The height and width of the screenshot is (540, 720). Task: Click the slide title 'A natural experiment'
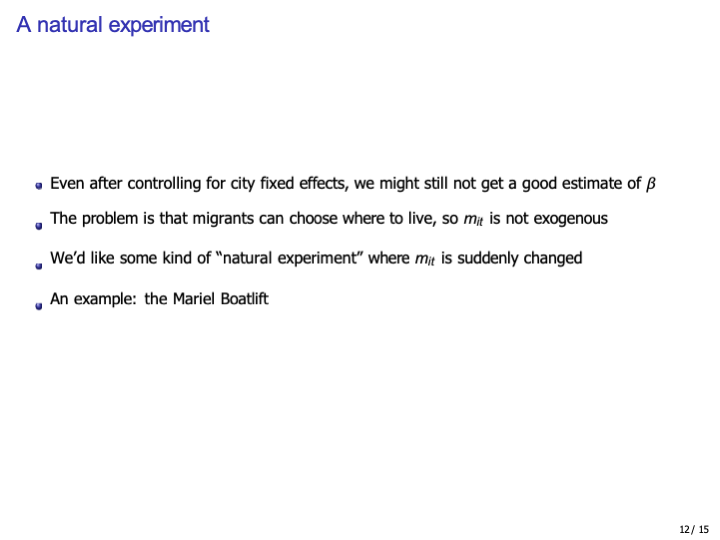(x=113, y=24)
